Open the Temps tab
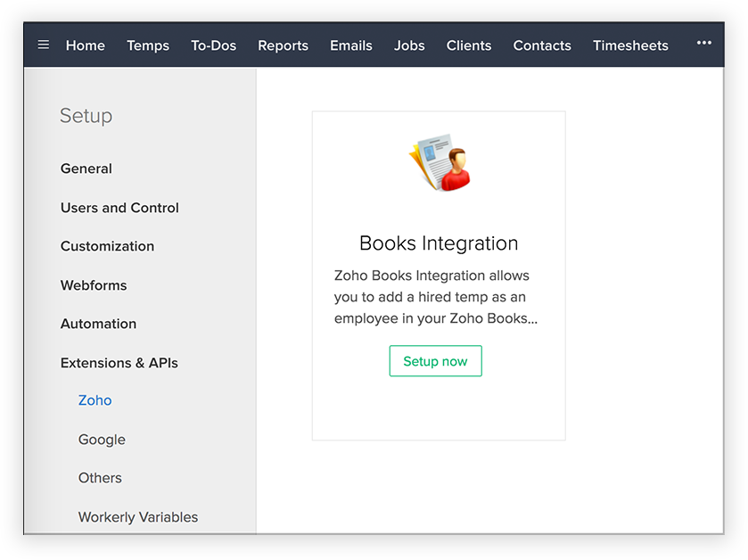The height and width of the screenshot is (560, 748). tap(148, 45)
